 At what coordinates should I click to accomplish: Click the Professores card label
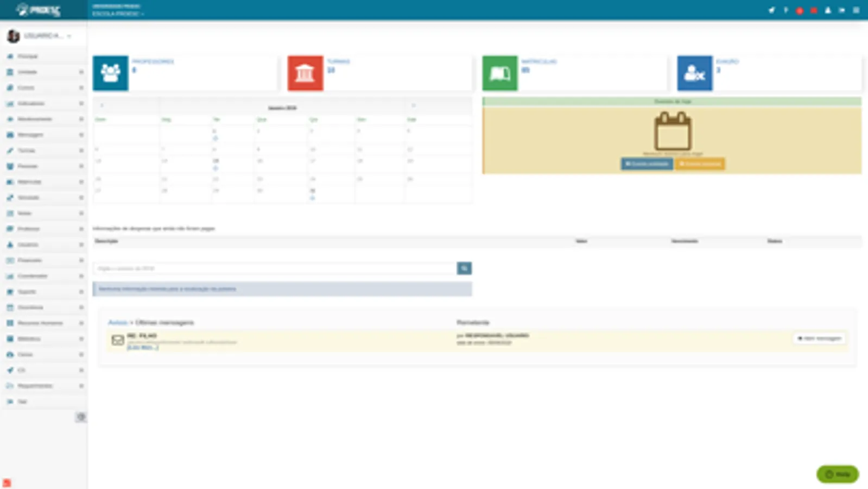coord(153,61)
